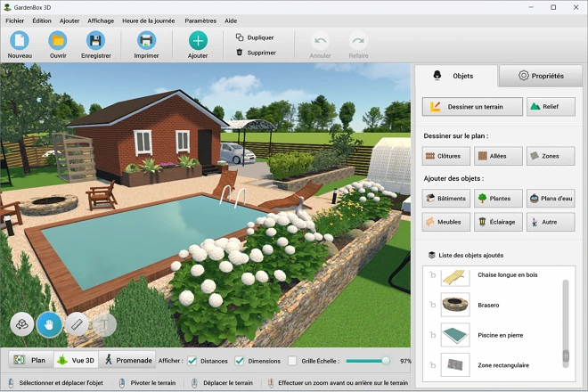
Task: Click 'Pivoter le terrain' status hint
Action: point(153,383)
